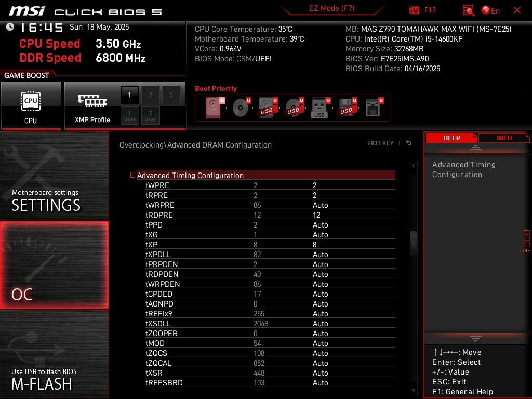This screenshot has width=532, height=399.
Task: Choose XMP user profile 2
Action: (150, 116)
